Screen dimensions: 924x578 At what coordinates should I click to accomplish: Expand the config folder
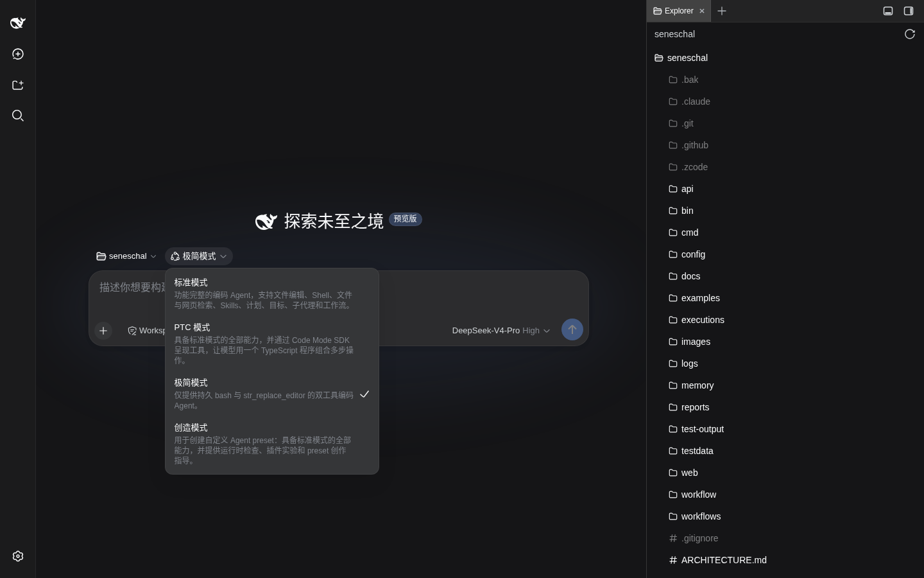point(785,254)
